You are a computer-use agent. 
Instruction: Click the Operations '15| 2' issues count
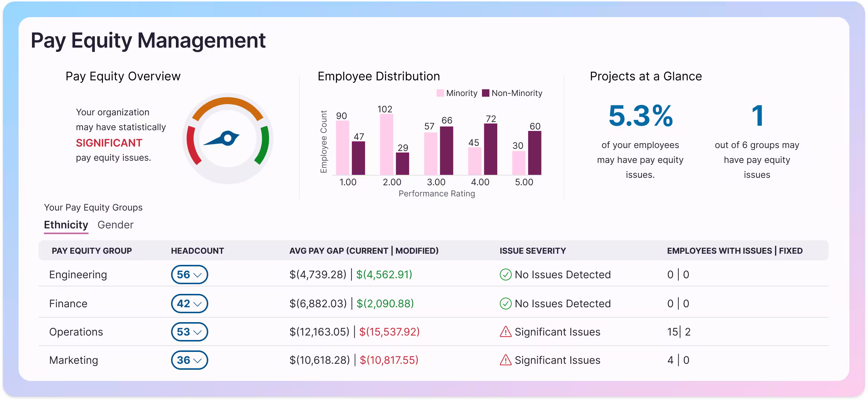click(679, 332)
